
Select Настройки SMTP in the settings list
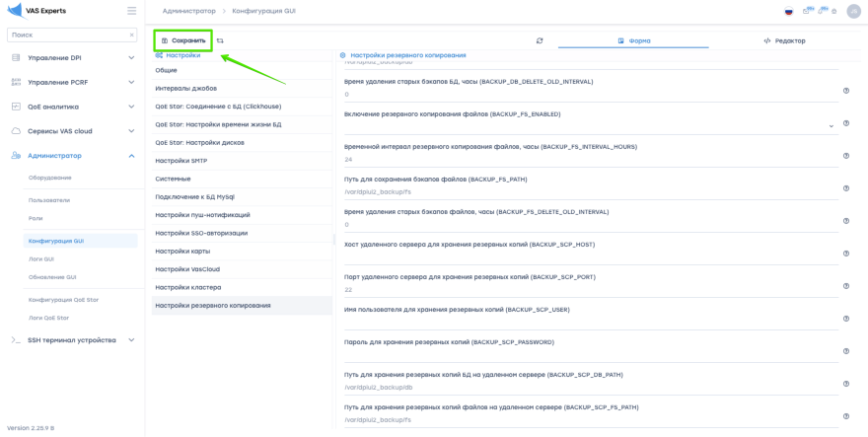181,161
